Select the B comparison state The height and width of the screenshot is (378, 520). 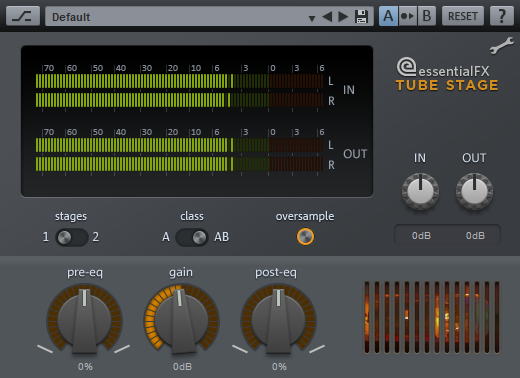[x=426, y=16]
